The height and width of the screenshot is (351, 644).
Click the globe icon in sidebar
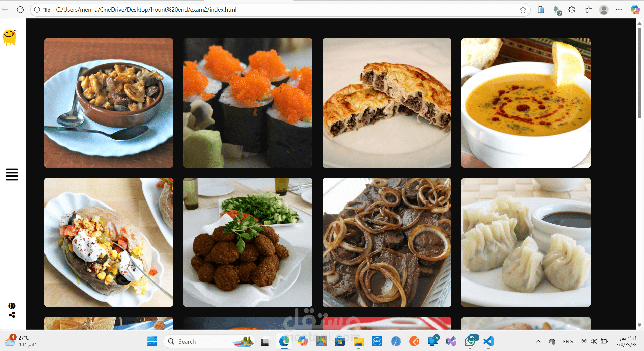coord(12,306)
